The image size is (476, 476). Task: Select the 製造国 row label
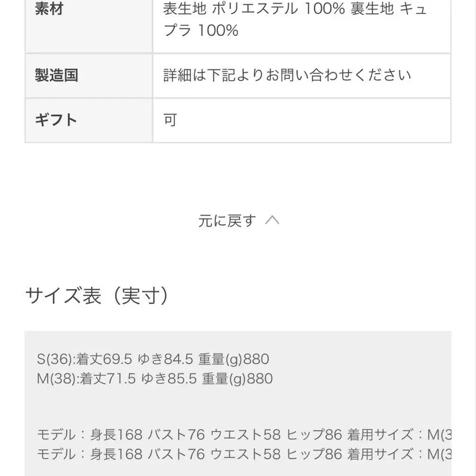click(56, 75)
